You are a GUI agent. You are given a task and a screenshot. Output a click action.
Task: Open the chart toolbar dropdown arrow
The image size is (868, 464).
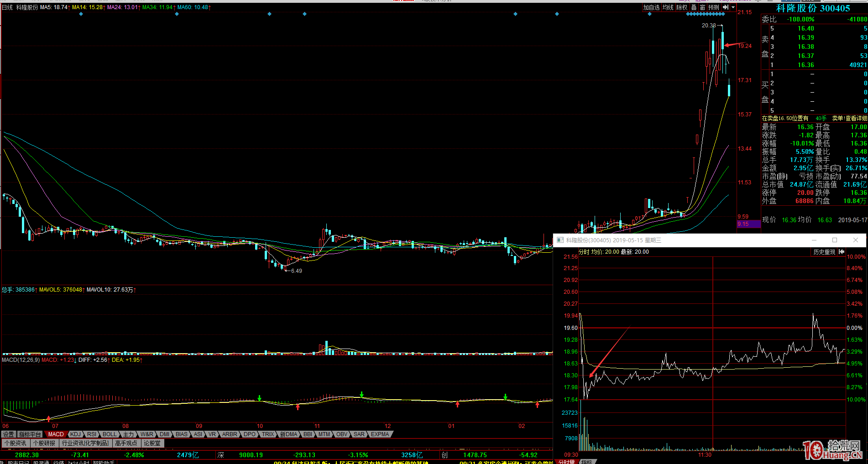(x=733, y=7)
